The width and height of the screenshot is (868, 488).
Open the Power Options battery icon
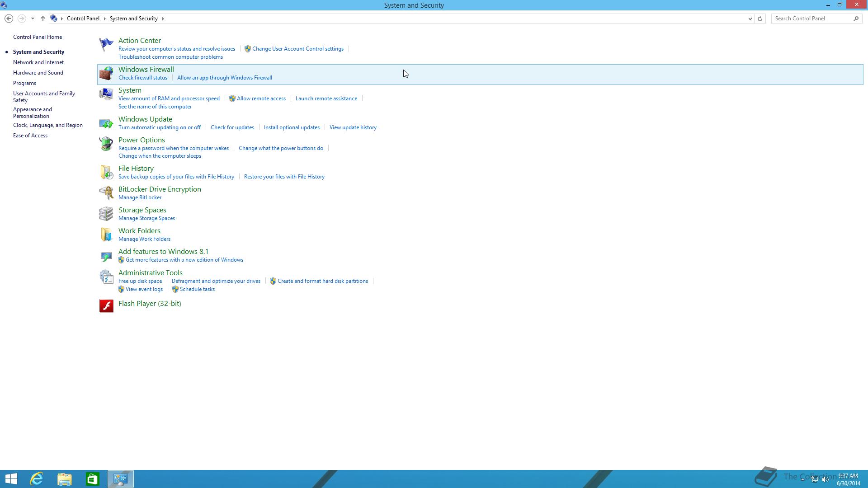coord(106,144)
